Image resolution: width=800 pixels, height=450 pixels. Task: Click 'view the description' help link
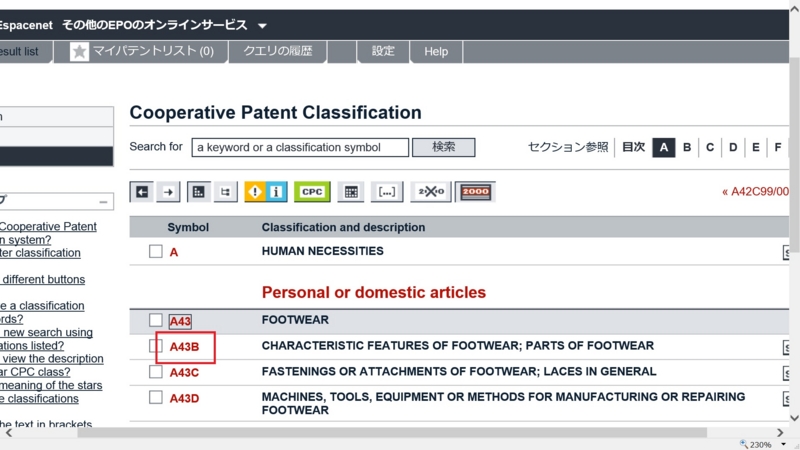[x=53, y=359]
